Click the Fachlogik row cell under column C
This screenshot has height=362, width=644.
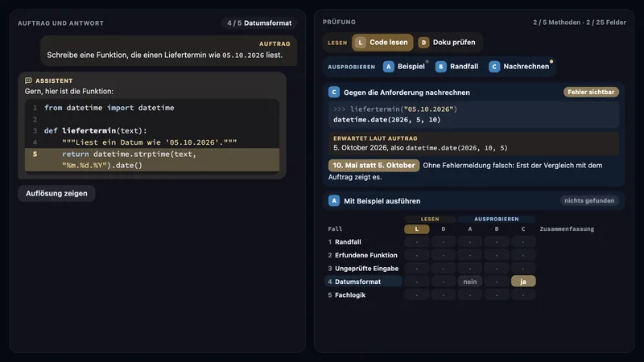pos(523,294)
